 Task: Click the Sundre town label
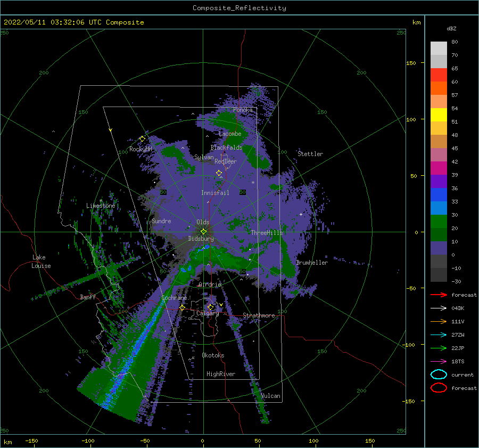point(161,221)
